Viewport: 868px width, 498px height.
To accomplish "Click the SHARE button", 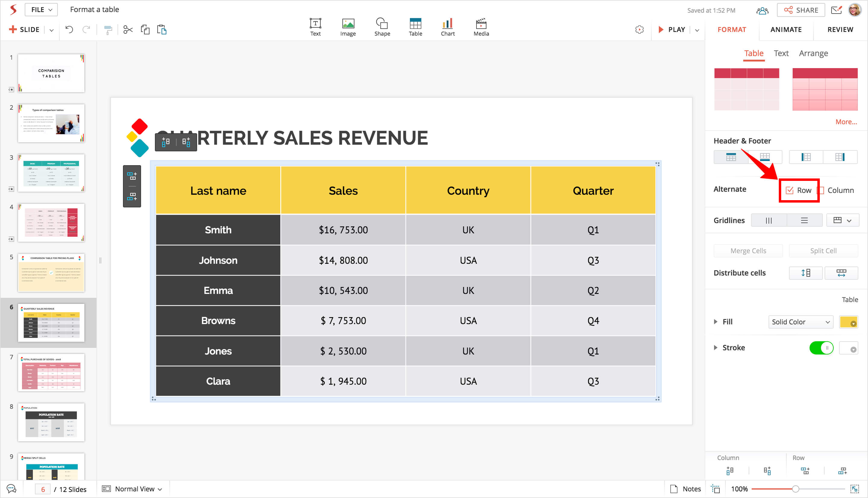I will [801, 10].
